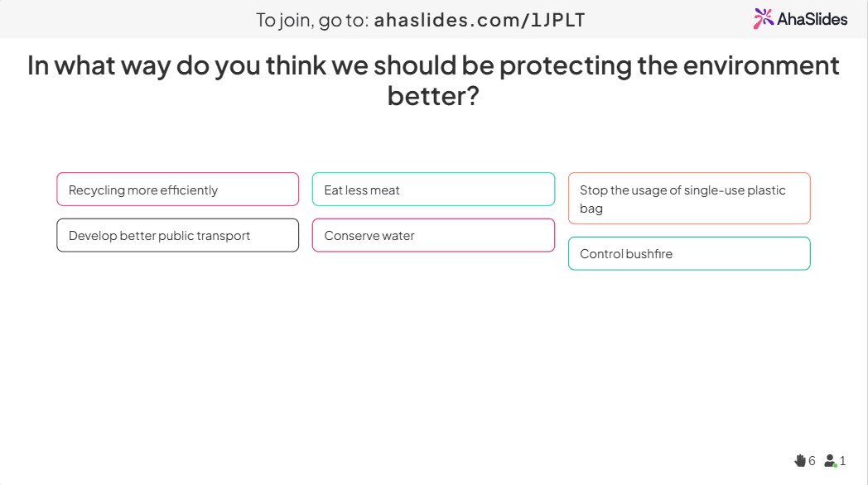Image resolution: width=868 pixels, height=485 pixels.
Task: Click the AhaSlides wordmark text
Action: pos(812,19)
